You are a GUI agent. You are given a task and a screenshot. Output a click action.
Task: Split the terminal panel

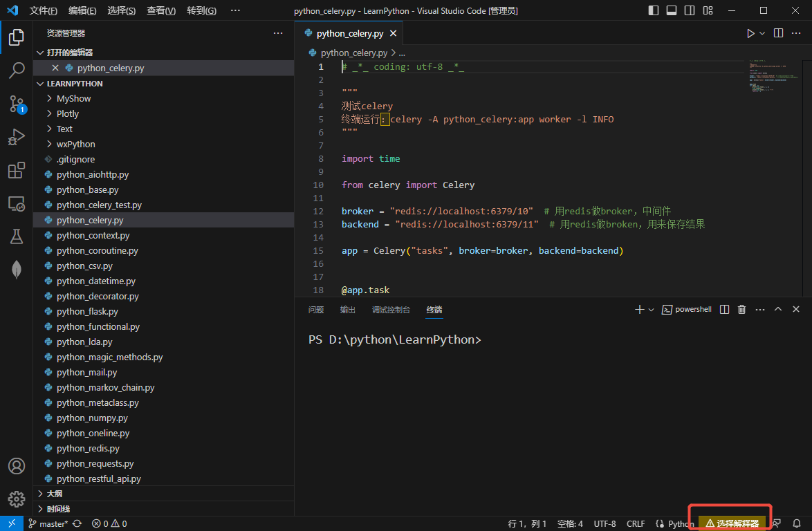(x=724, y=310)
